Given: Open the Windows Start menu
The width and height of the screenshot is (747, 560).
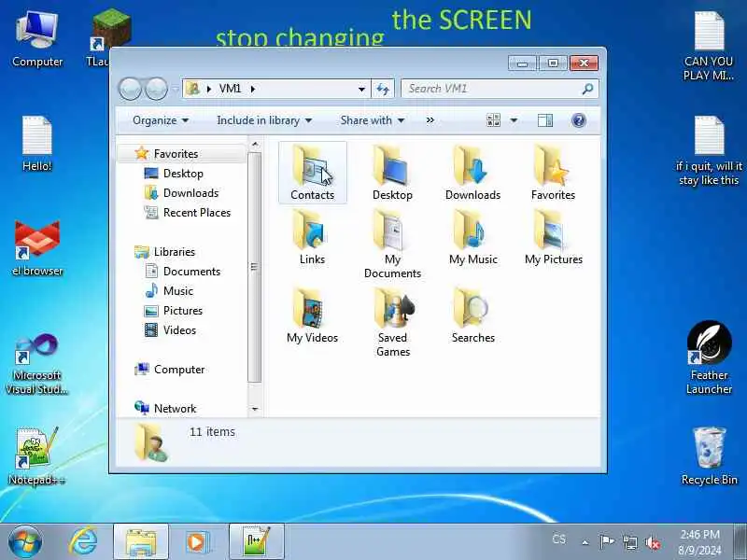Looking at the screenshot, I should (25, 542).
